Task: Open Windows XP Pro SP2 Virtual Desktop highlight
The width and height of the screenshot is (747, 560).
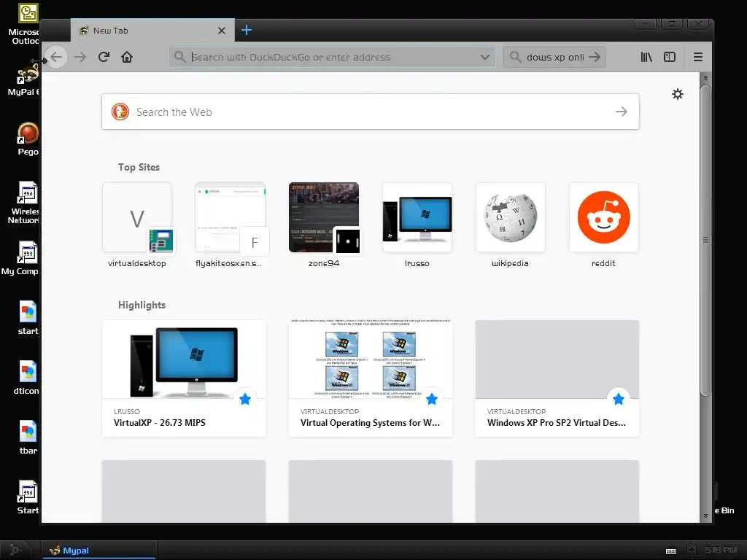Action: coord(557,378)
